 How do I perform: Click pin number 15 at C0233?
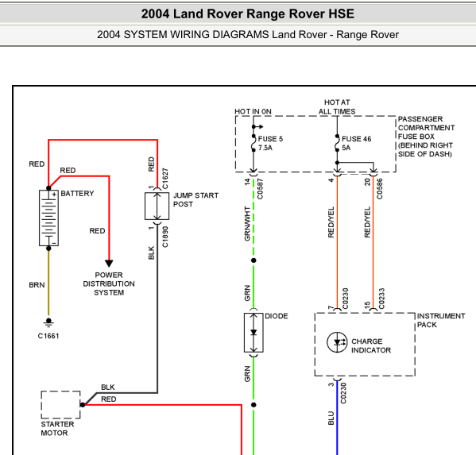click(x=367, y=305)
